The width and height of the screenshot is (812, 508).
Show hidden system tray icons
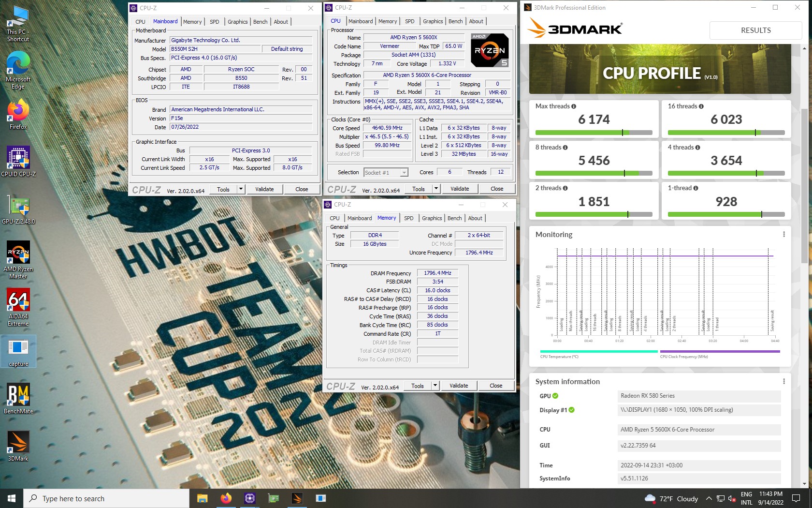click(709, 498)
